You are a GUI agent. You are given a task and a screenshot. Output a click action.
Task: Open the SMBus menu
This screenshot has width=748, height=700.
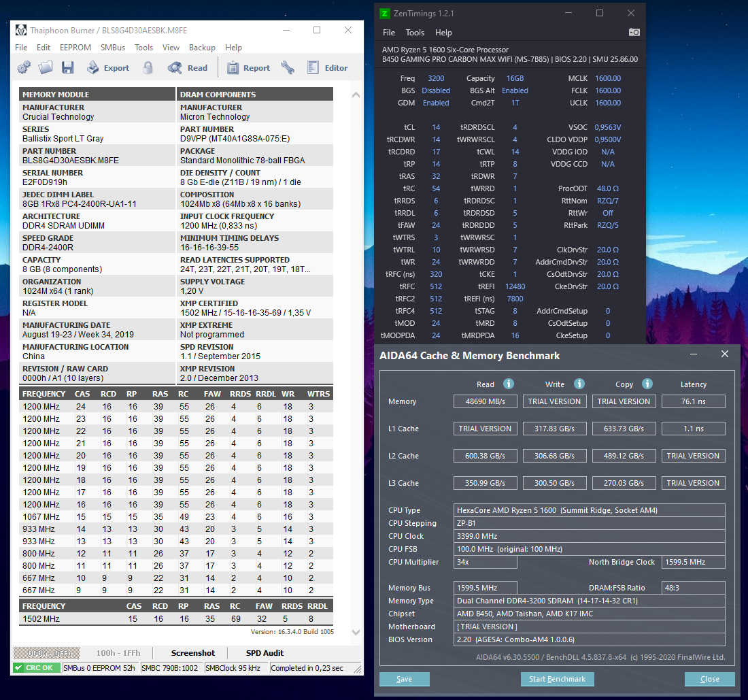coord(113,47)
